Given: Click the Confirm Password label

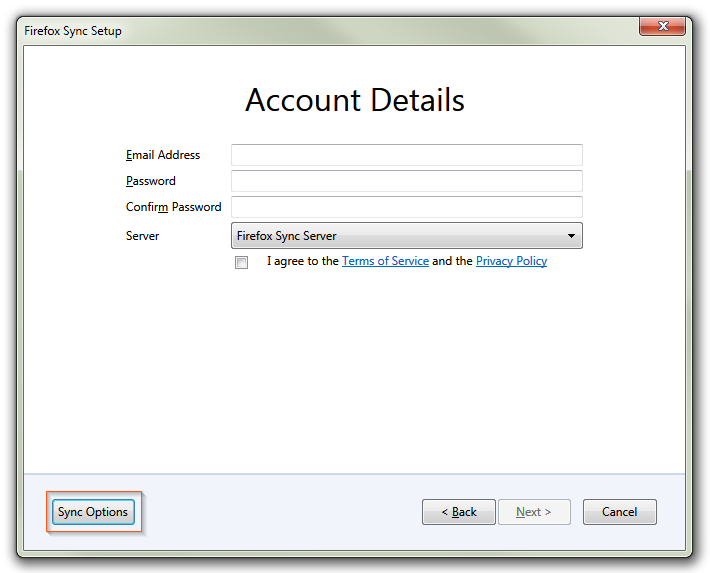Looking at the screenshot, I should point(173,207).
